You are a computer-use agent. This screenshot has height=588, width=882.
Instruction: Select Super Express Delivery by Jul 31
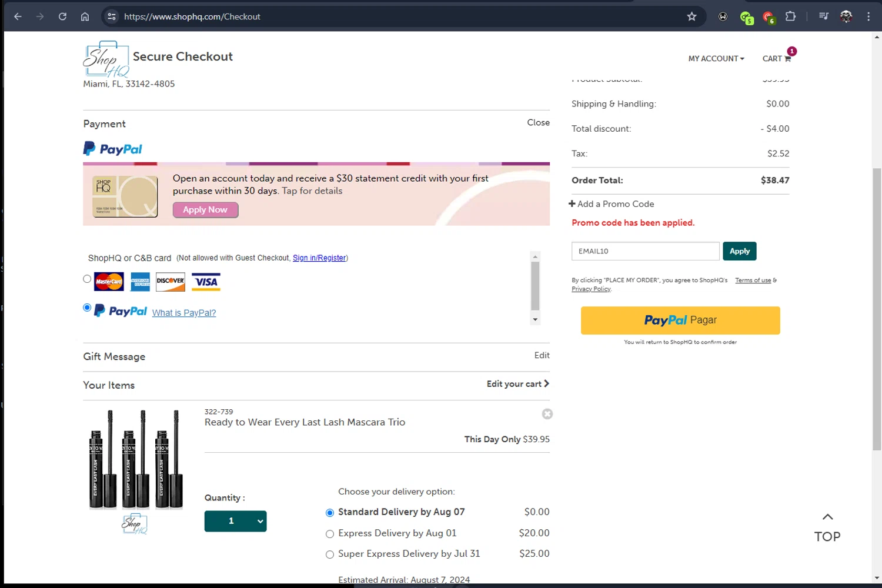(330, 554)
